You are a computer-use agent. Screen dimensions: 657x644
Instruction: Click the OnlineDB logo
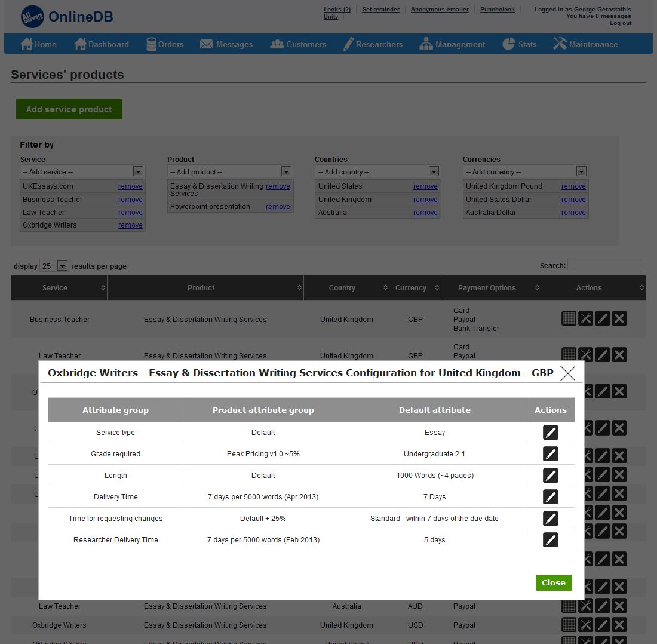pos(67,17)
